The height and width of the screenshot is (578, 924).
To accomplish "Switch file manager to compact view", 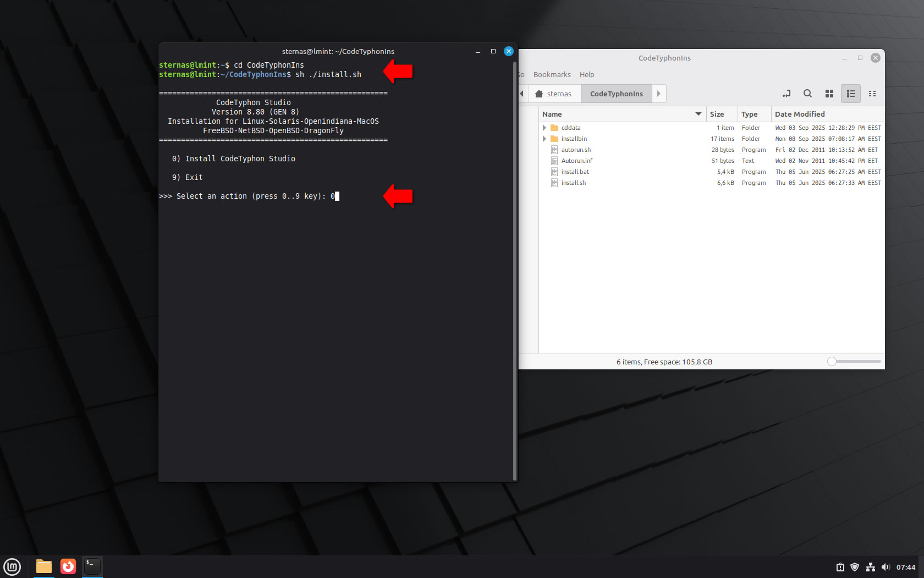I will (872, 94).
